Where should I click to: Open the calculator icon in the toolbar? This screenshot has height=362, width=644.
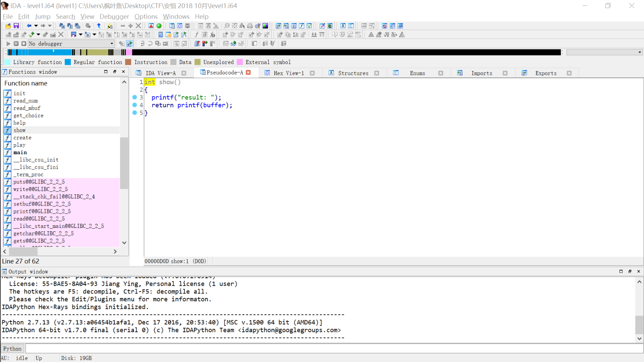[x=161, y=35]
